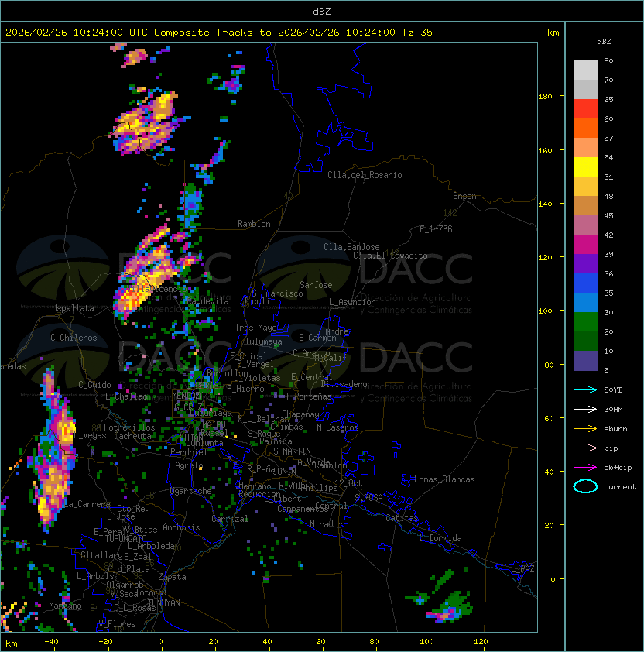Click the 'Agrelo' map label
This screenshot has height=652, width=644.
[x=189, y=465]
